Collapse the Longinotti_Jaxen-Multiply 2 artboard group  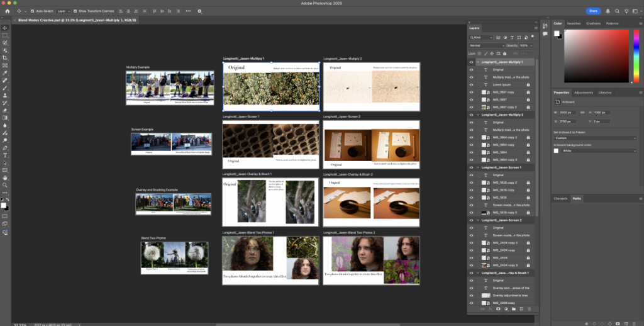click(x=478, y=115)
